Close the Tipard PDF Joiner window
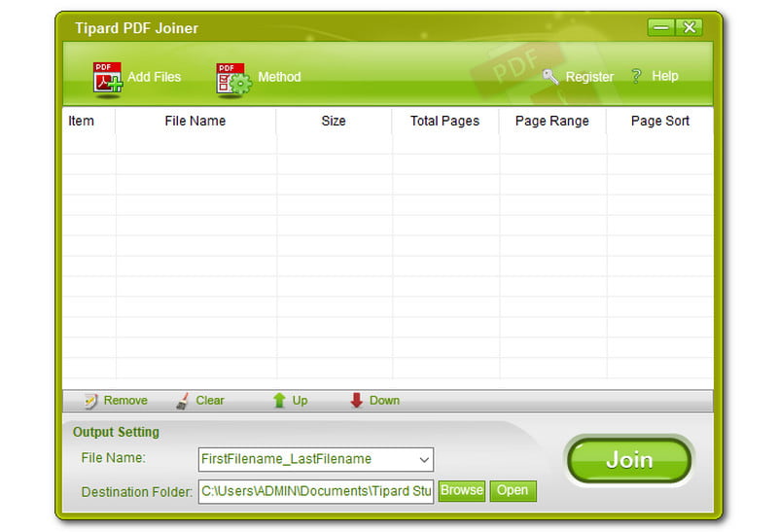 coord(689,27)
